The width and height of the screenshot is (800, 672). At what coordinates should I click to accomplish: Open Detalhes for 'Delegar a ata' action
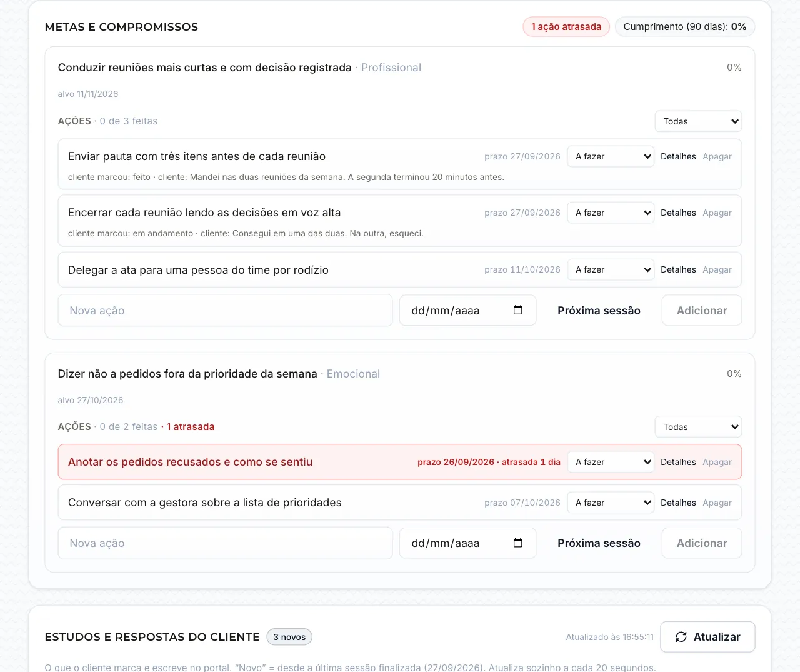pyautogui.click(x=678, y=269)
